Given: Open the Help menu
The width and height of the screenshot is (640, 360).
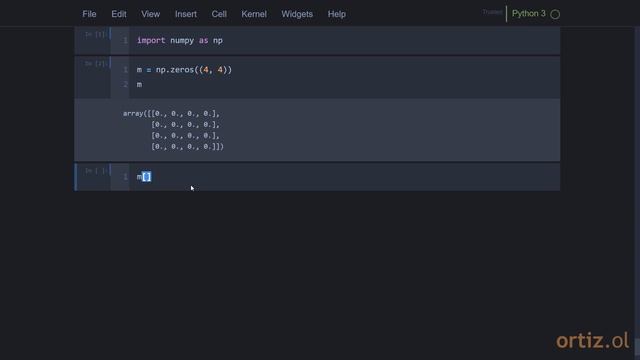Looking at the screenshot, I should click(337, 14).
